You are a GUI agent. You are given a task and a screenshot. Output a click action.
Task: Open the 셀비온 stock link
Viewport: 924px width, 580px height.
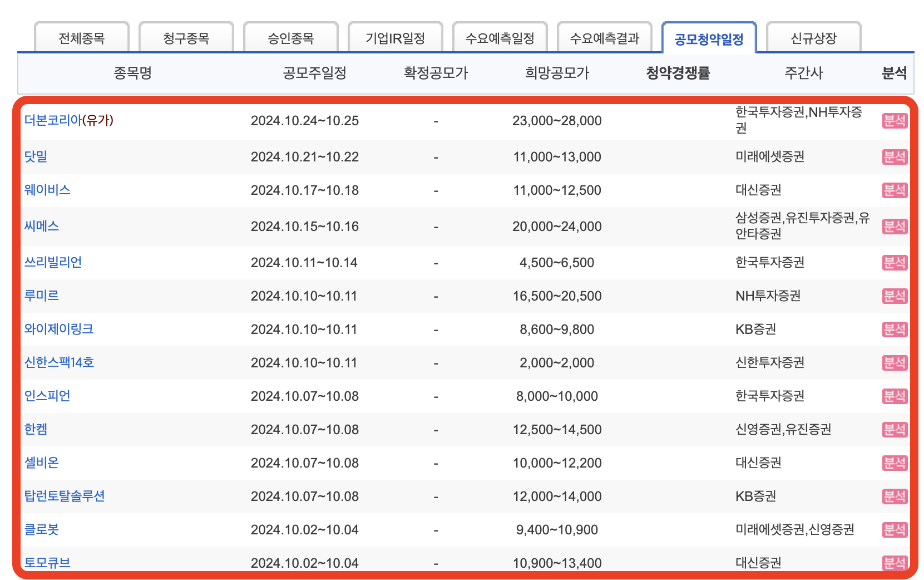pyautogui.click(x=41, y=463)
